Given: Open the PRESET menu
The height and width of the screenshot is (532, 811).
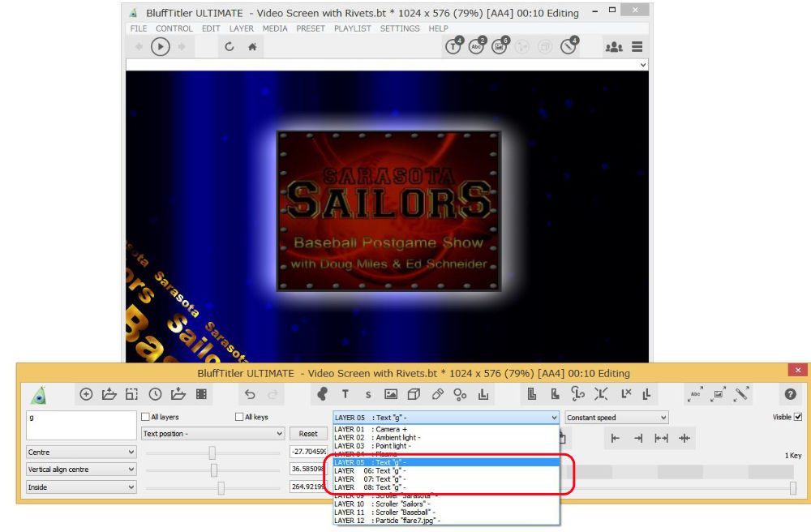Looking at the screenshot, I should [x=311, y=28].
